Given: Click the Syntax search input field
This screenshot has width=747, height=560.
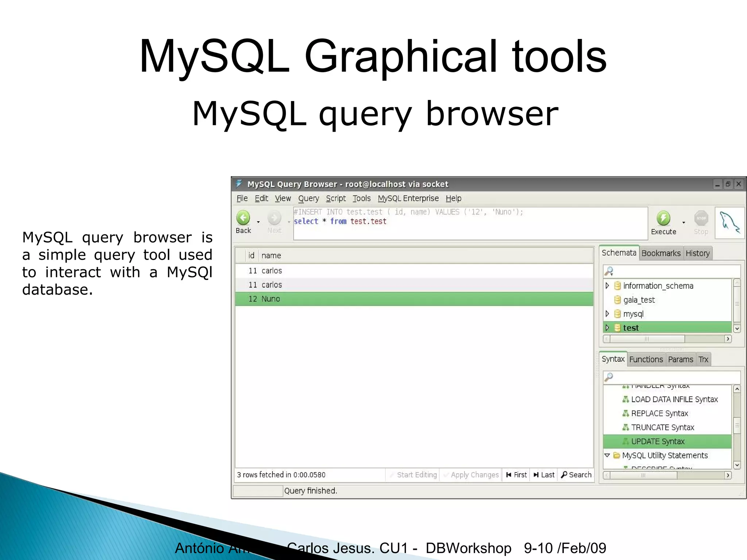Looking at the screenshot, I should 672,377.
